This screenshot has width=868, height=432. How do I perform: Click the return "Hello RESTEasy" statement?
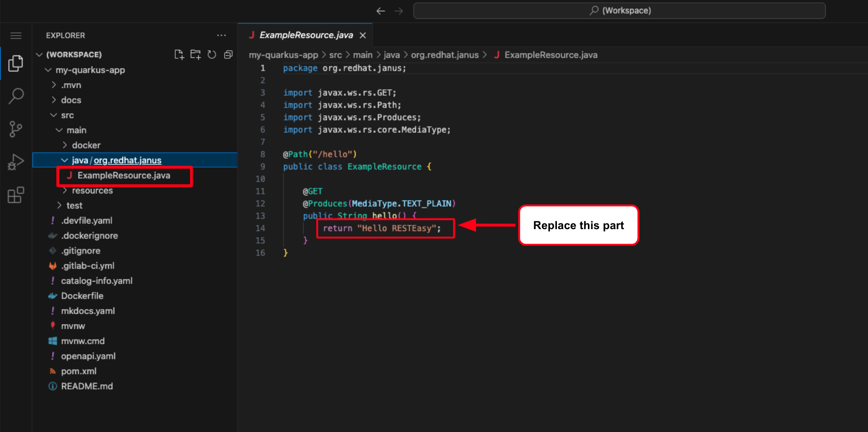point(382,228)
